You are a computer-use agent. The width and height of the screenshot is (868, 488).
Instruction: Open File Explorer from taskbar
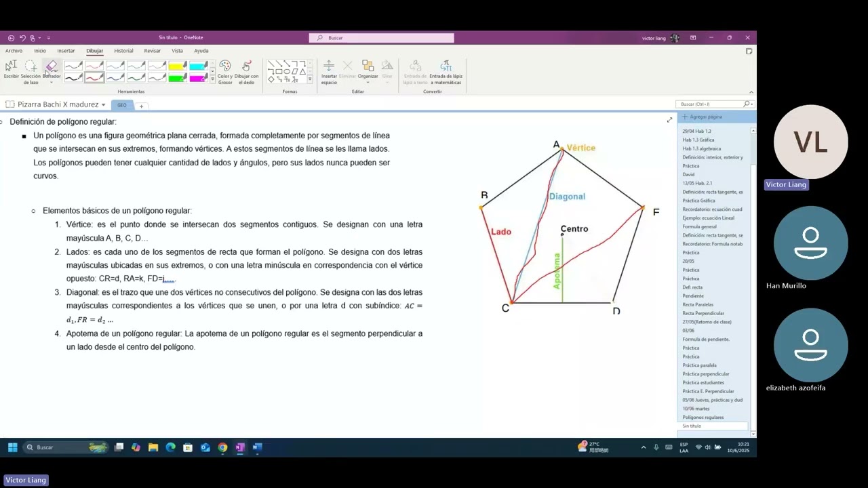(x=153, y=447)
